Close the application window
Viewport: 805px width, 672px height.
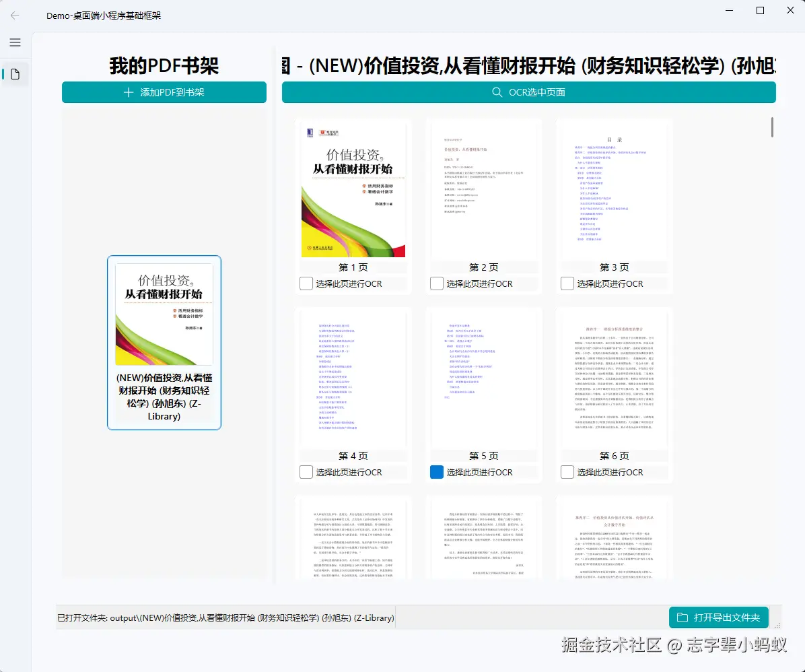tap(791, 10)
